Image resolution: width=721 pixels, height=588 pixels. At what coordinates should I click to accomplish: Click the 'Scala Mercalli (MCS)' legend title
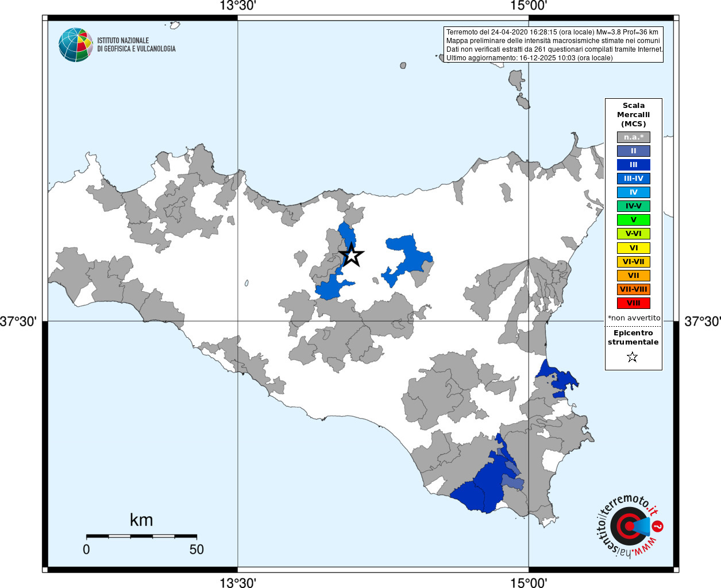[x=634, y=114]
